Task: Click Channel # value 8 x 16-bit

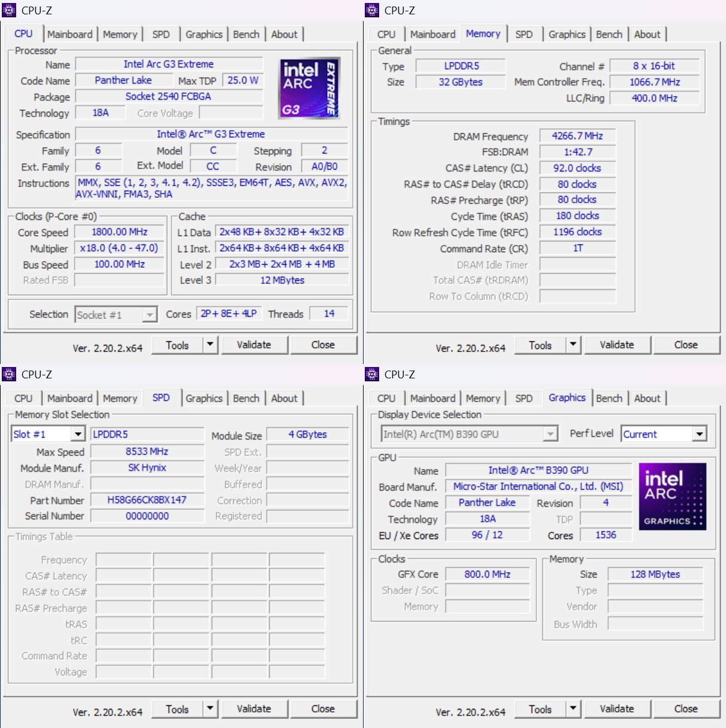Action: pos(654,66)
